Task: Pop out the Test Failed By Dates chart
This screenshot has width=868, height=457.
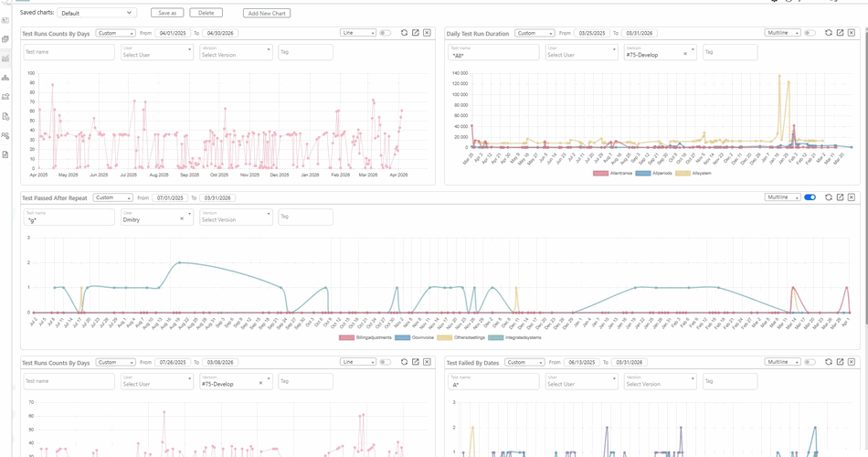Action: pos(840,362)
